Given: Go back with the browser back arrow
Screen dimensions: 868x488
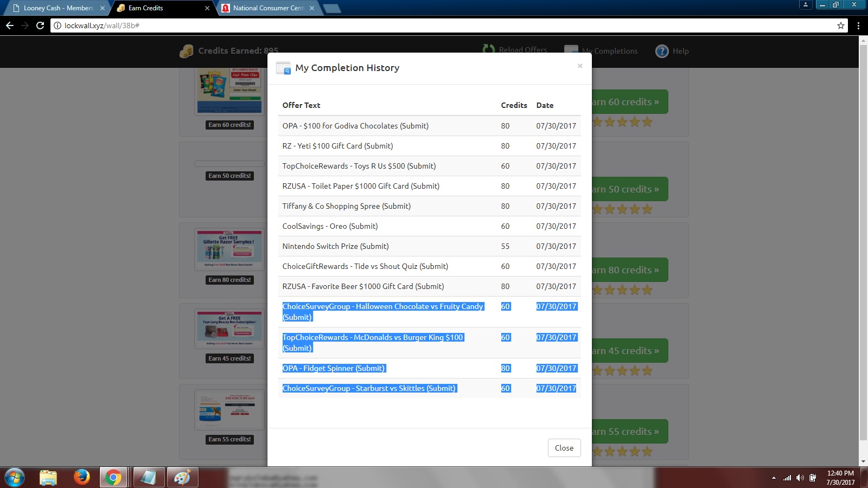Looking at the screenshot, I should click(x=10, y=25).
